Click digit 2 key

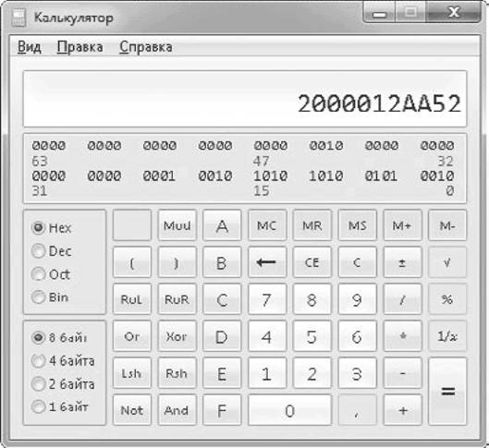point(312,373)
